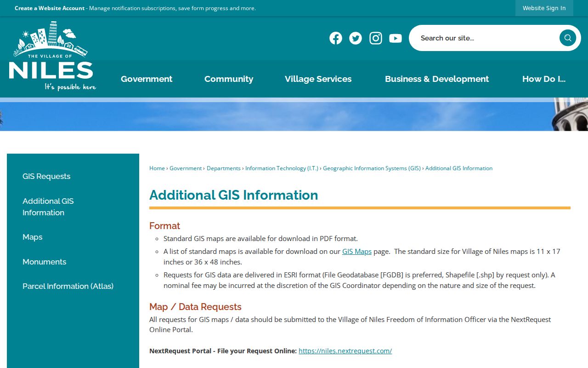Click the magnifier search button
This screenshot has width=588, height=368.
click(568, 38)
